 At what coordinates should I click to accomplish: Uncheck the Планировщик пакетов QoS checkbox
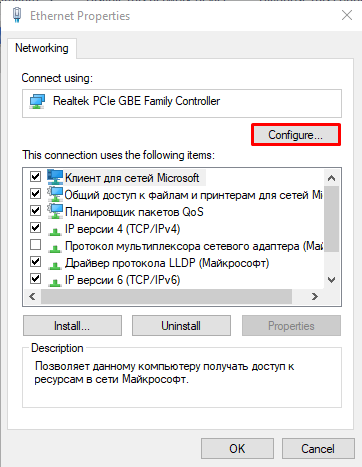coord(35,211)
